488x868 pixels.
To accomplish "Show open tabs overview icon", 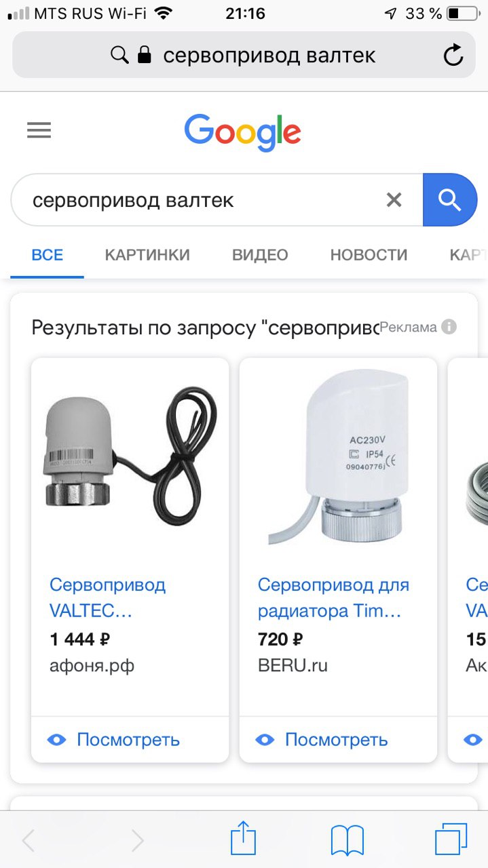I will point(451,840).
